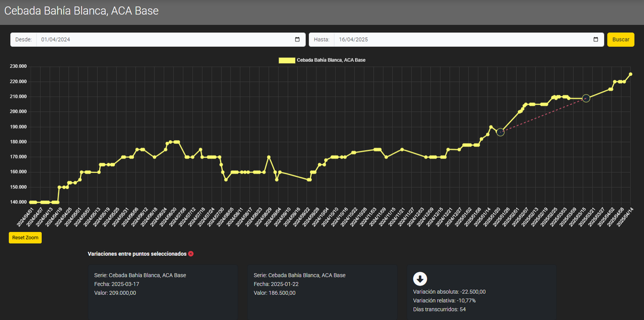The image size is (644, 320).
Task: Toggle the yellow legend swatch for the series
Action: point(287,60)
